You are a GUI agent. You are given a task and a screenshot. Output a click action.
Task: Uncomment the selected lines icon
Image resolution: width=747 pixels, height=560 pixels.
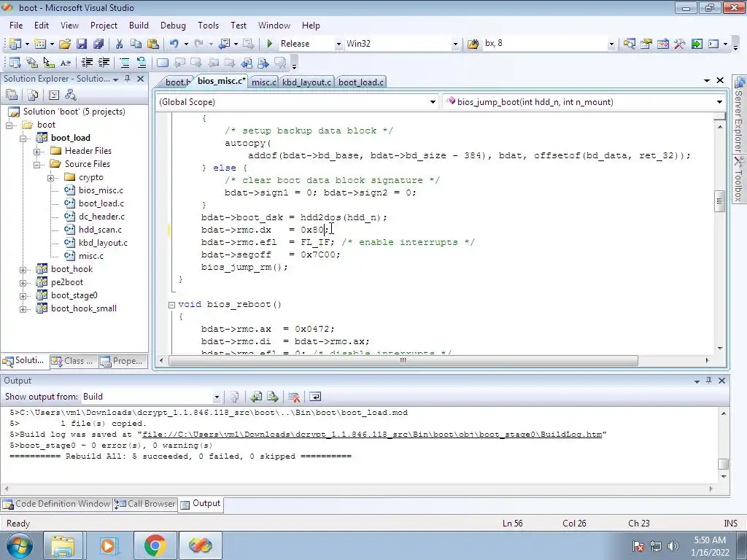(141, 63)
